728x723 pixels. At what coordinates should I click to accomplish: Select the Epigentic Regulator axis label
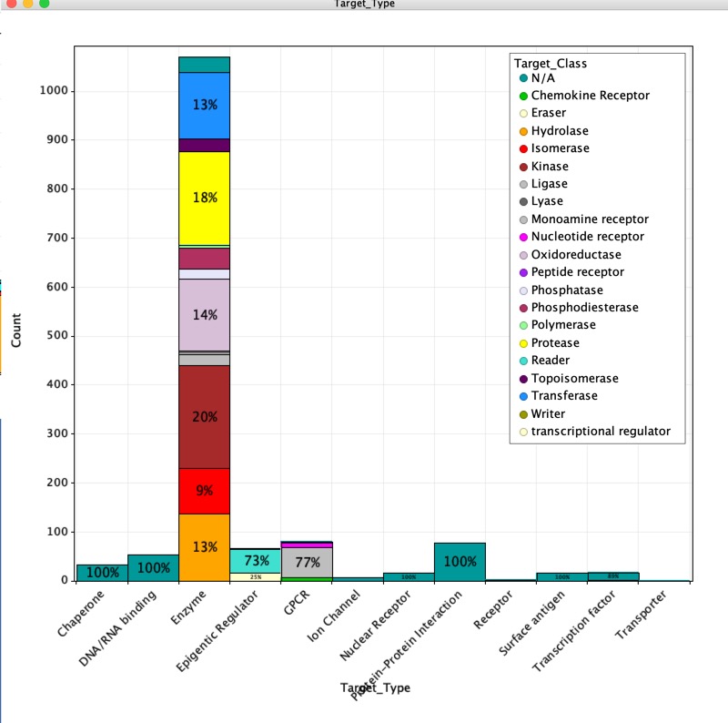coord(217,632)
